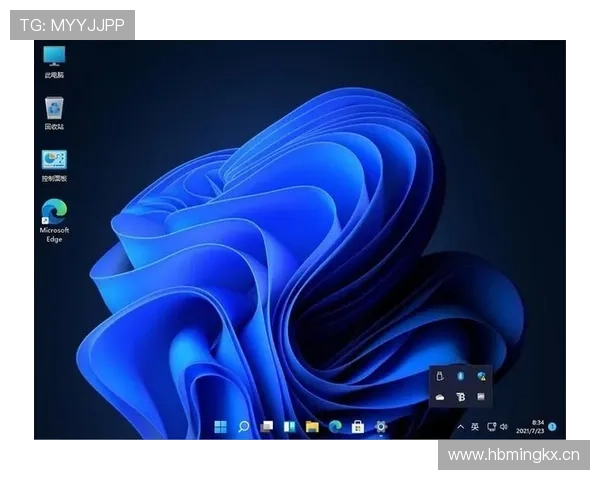
Task: Open the notification center badge
Action: (x=552, y=427)
